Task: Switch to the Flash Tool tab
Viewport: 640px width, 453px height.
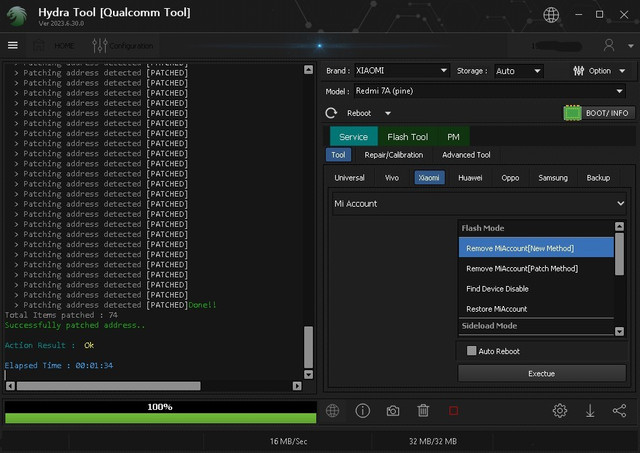Action: coord(408,137)
